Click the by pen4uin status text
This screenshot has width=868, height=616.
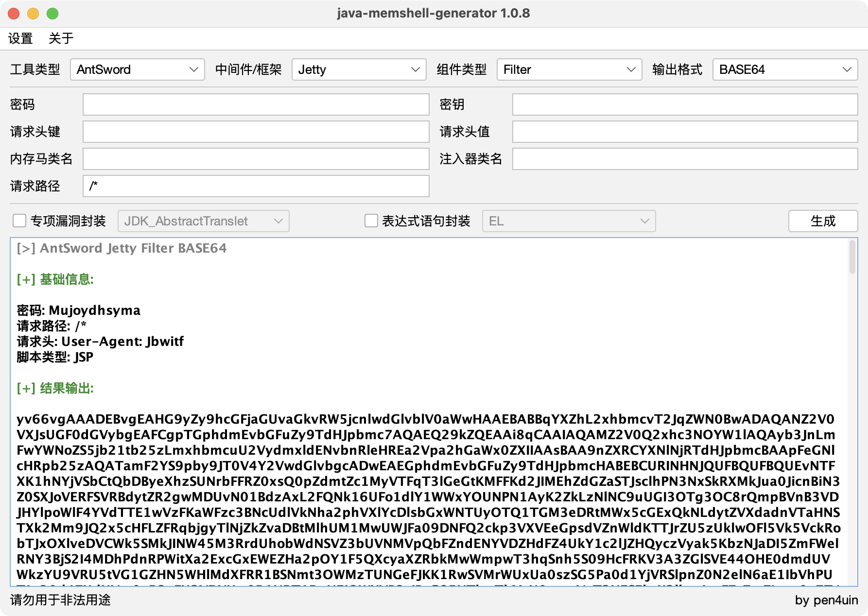pos(826,600)
